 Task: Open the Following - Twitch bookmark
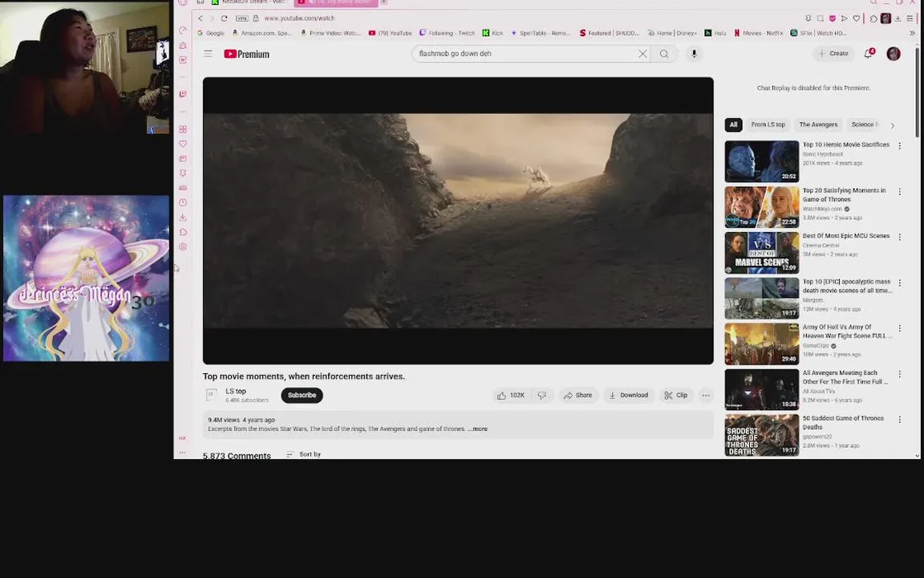tap(447, 33)
